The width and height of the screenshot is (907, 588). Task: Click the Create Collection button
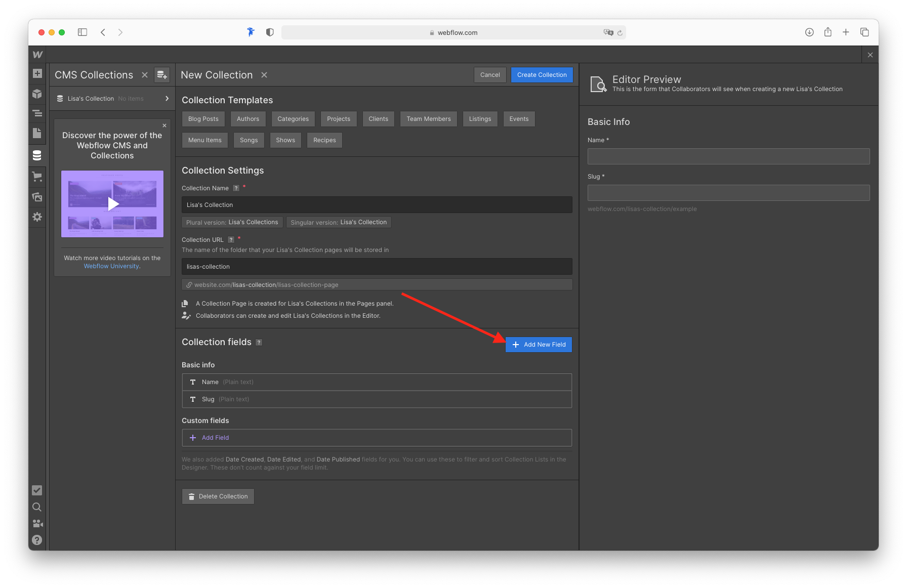point(542,74)
